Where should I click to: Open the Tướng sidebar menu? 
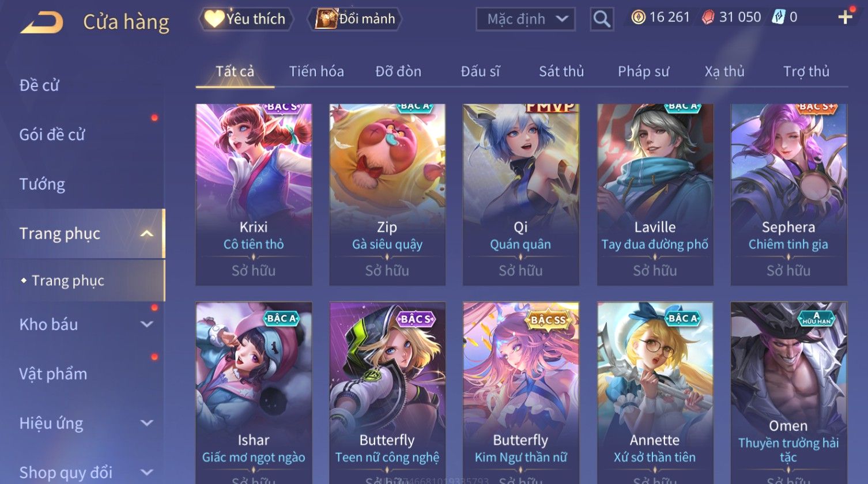[x=42, y=184]
